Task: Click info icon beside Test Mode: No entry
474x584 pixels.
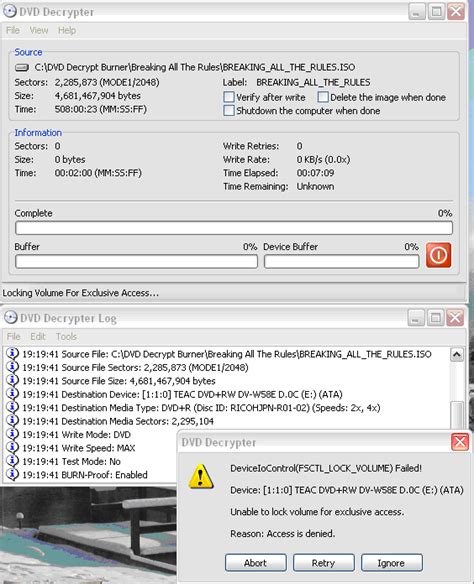Action: coord(12,461)
